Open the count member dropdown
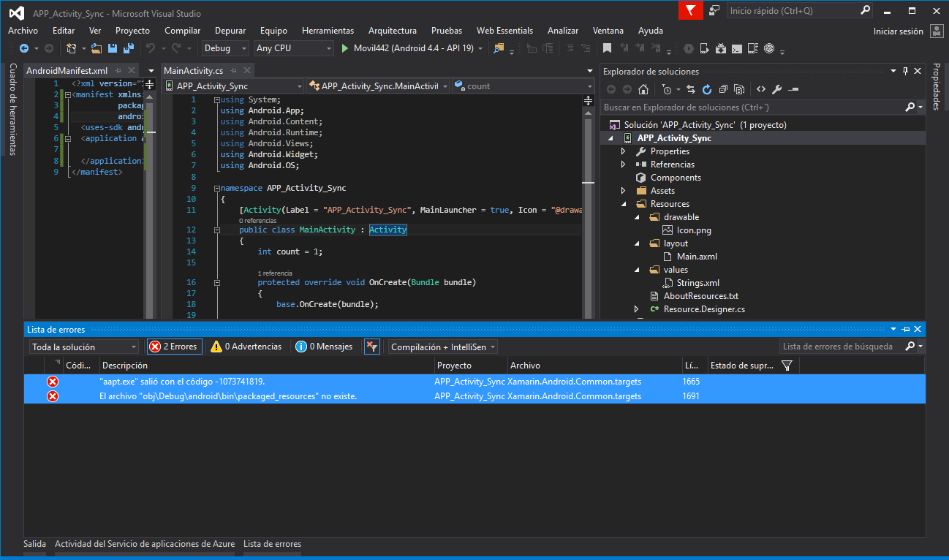 (x=524, y=86)
